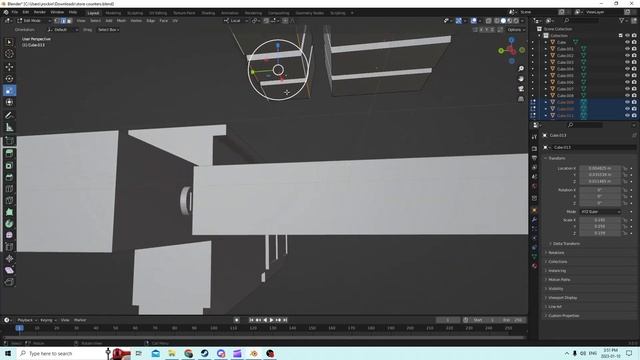Select the Poly Build tool
Screen dimensions: 640x360
pos(9,212)
